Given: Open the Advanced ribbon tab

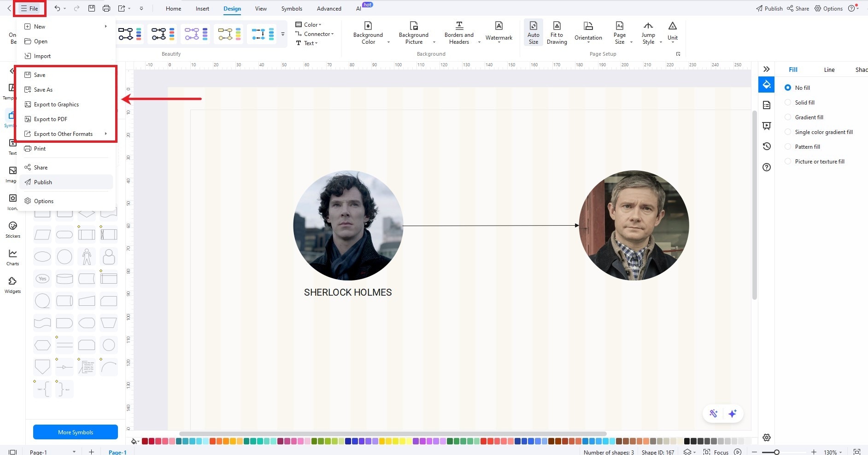Looking at the screenshot, I should (329, 9).
